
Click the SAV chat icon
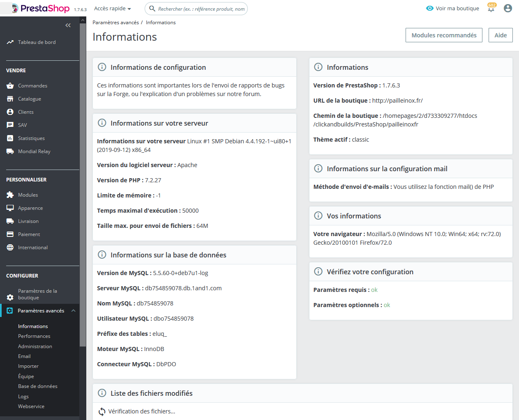point(10,125)
